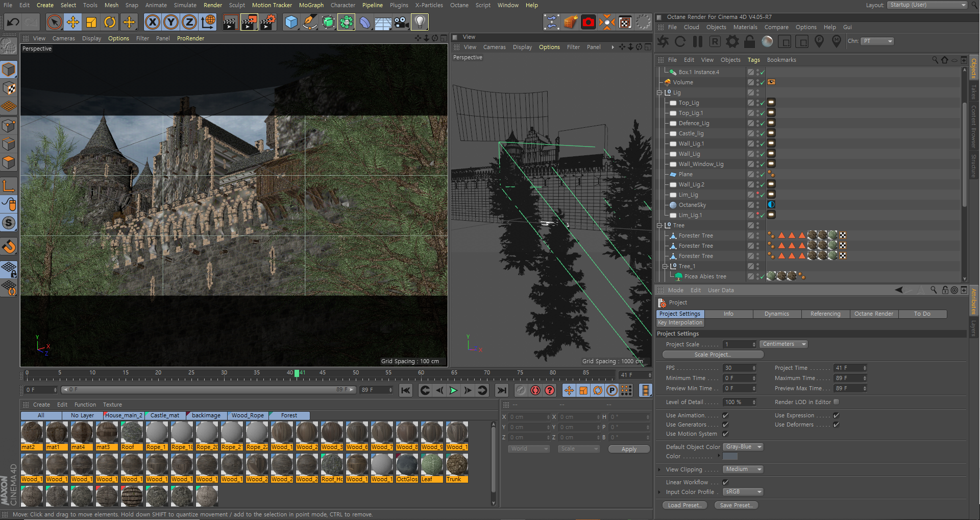Click the Scale Project button
The height and width of the screenshot is (520, 980).
click(713, 354)
